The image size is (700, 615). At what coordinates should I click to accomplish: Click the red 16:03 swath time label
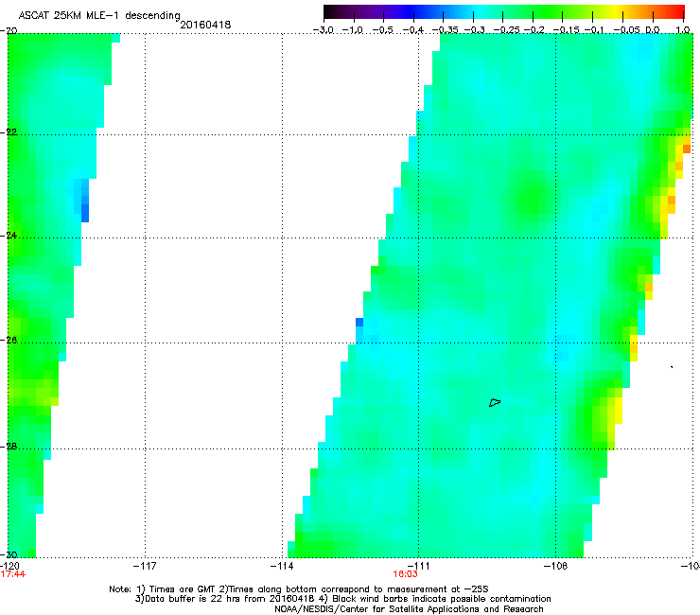pyautogui.click(x=406, y=574)
